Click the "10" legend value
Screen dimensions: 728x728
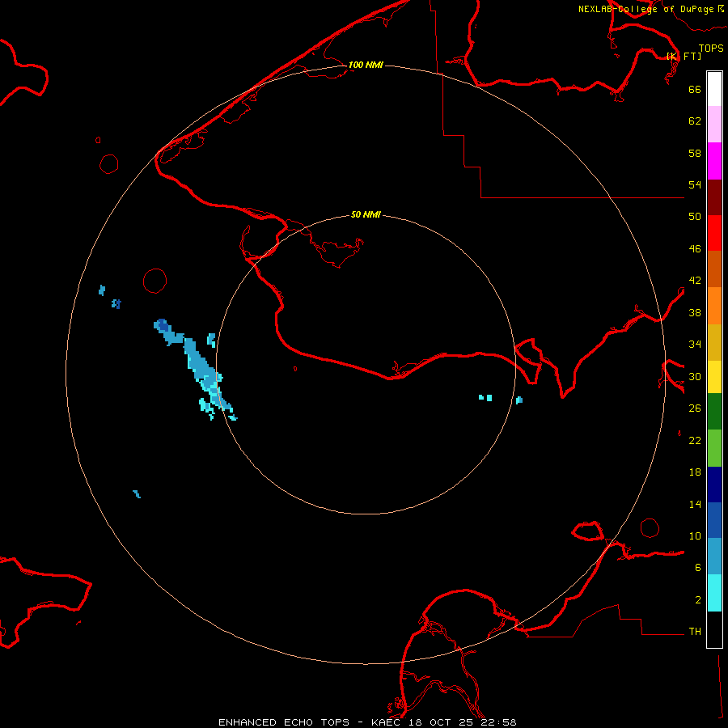pyautogui.click(x=695, y=535)
